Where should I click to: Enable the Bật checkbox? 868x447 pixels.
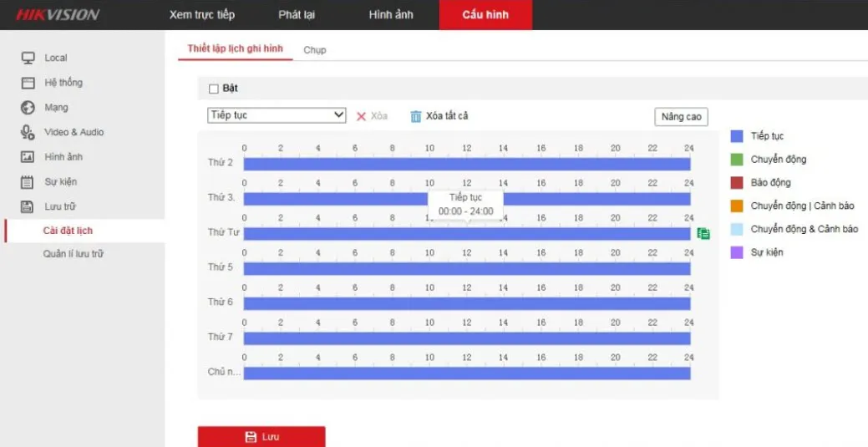(214, 89)
